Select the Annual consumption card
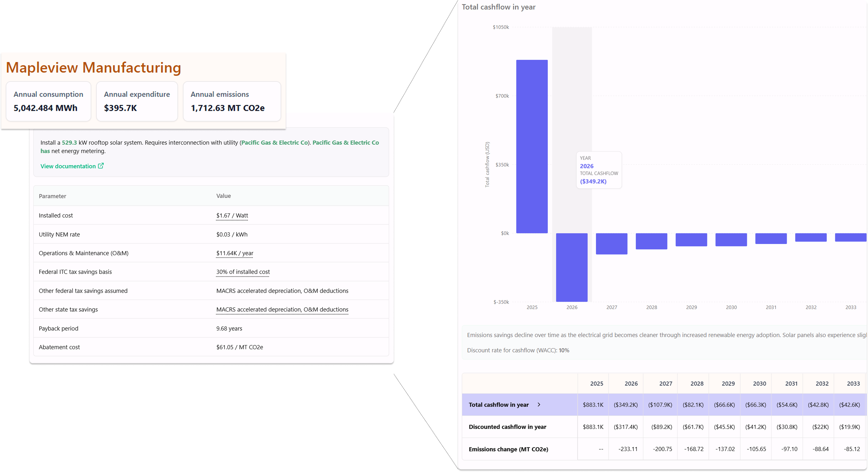 pos(49,101)
